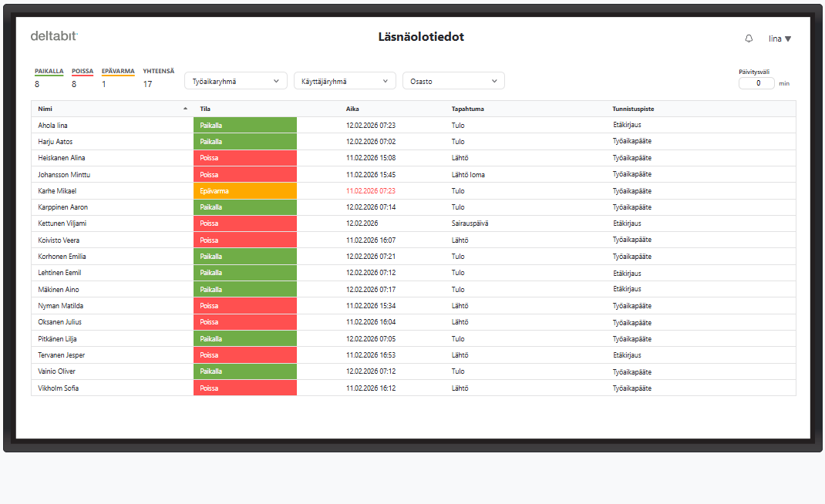Click orange Epävarma status cell for Karhe Mikael
Viewport: 825px width, 504px height.
pyautogui.click(x=244, y=191)
